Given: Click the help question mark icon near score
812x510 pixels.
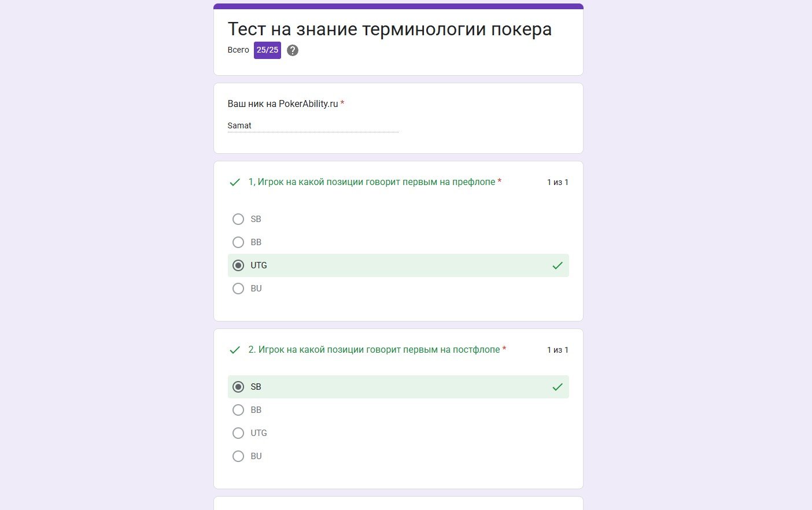Looking at the screenshot, I should [293, 50].
